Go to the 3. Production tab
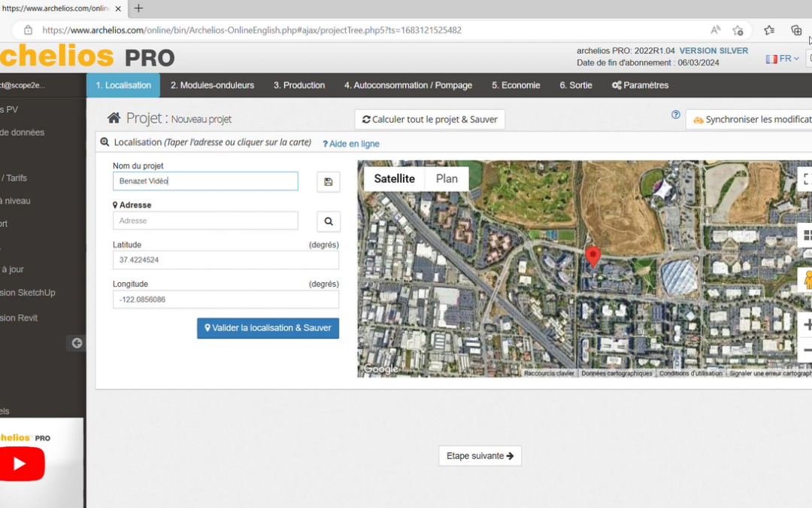Image resolution: width=812 pixels, height=508 pixels. 299,85
